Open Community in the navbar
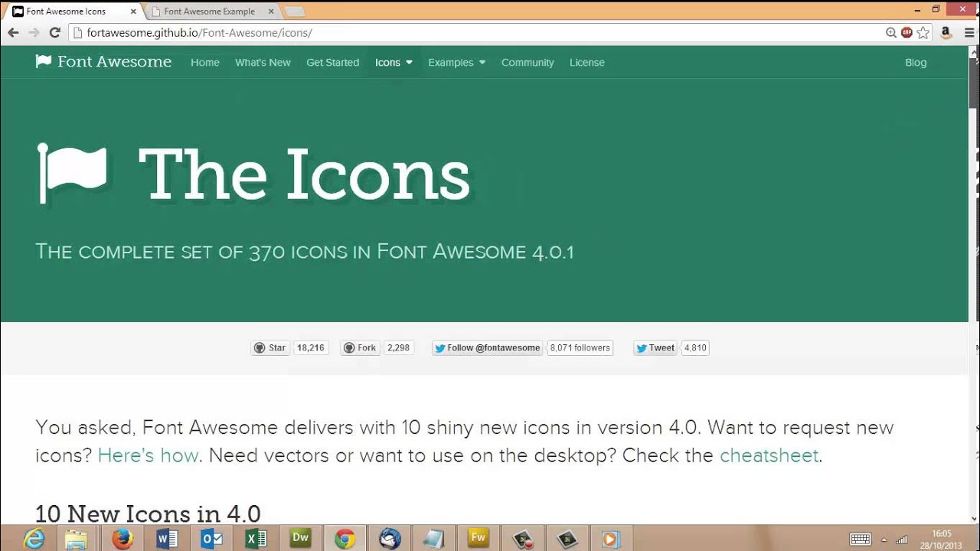The width and height of the screenshot is (980, 551). coord(528,63)
